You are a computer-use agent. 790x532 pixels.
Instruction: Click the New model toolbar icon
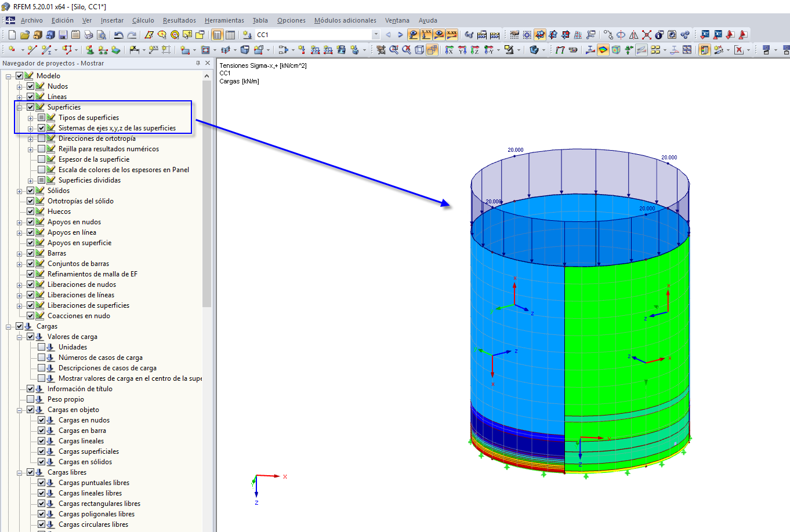pyautogui.click(x=12, y=35)
